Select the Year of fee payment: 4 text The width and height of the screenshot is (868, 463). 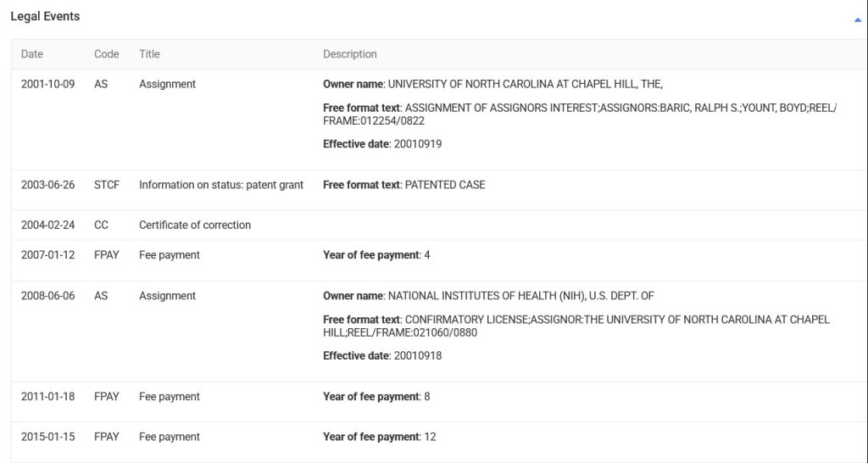pyautogui.click(x=376, y=255)
